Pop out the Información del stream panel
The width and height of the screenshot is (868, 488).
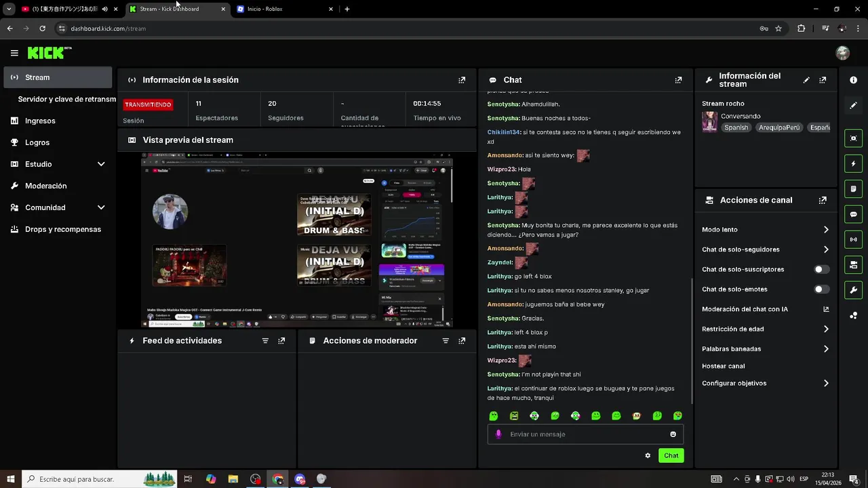823,80
